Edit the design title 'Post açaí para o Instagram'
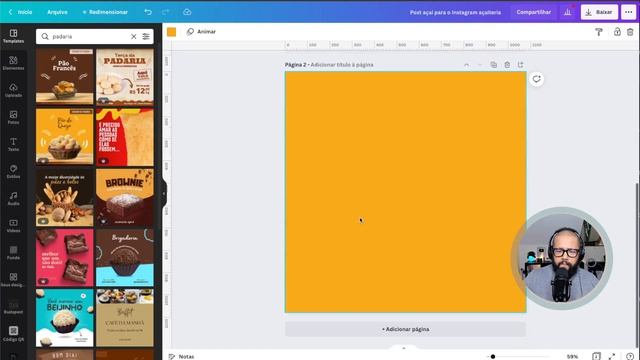This screenshot has height=360, width=640. pyautogui.click(x=455, y=12)
